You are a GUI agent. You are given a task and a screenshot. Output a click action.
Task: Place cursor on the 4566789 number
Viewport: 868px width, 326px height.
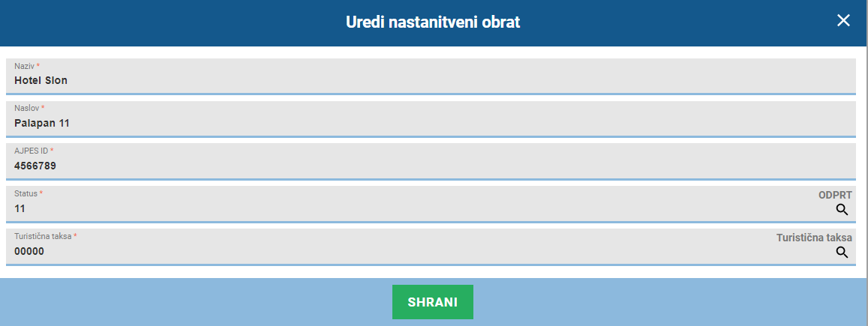(35, 166)
